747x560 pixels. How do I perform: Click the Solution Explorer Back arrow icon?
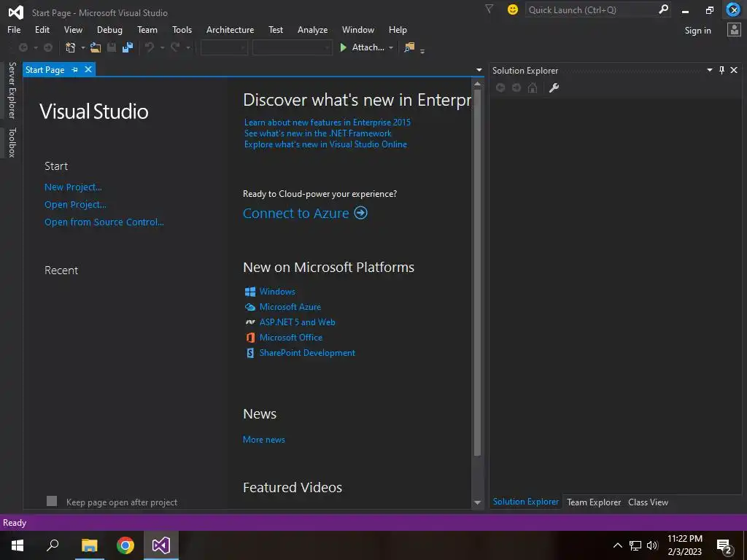tap(500, 87)
